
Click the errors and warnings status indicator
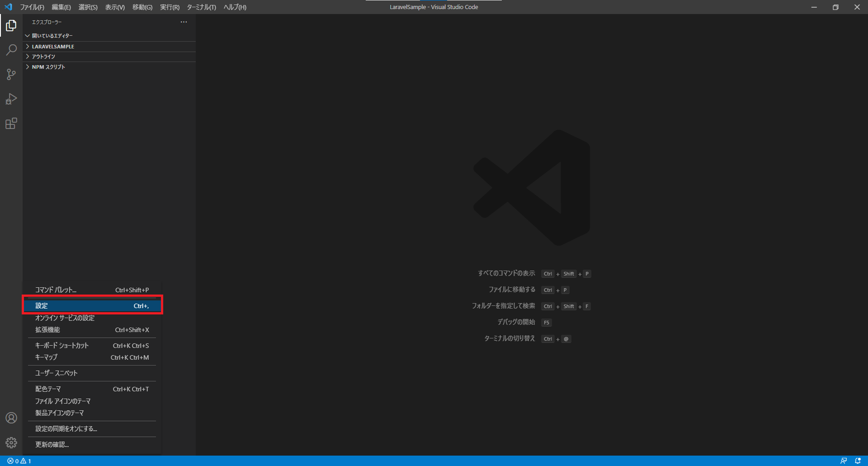[x=19, y=461]
